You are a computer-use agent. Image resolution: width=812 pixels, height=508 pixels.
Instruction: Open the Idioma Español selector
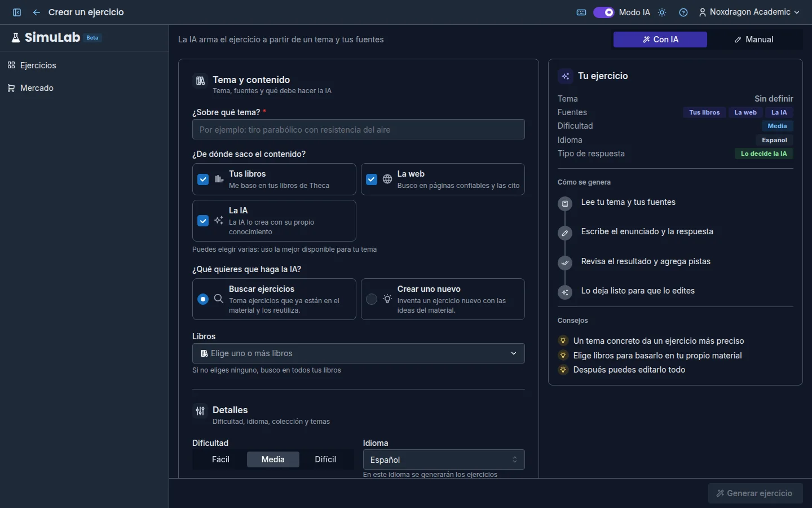444,459
